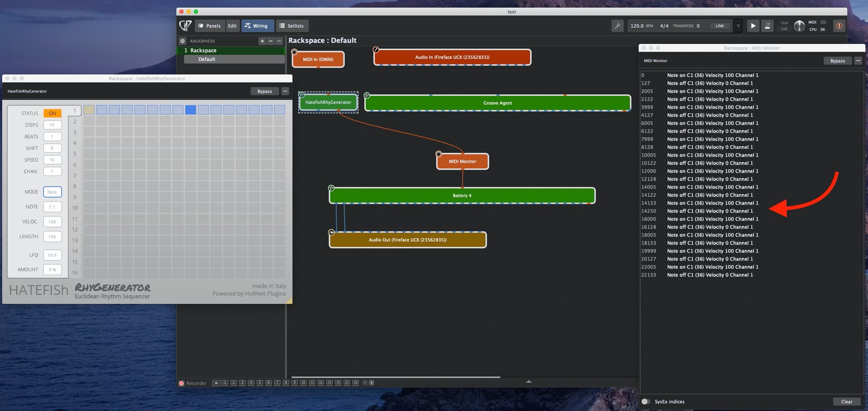Bypass the HatefishRhyGenerator plugin
The image size is (868, 411).
click(264, 91)
